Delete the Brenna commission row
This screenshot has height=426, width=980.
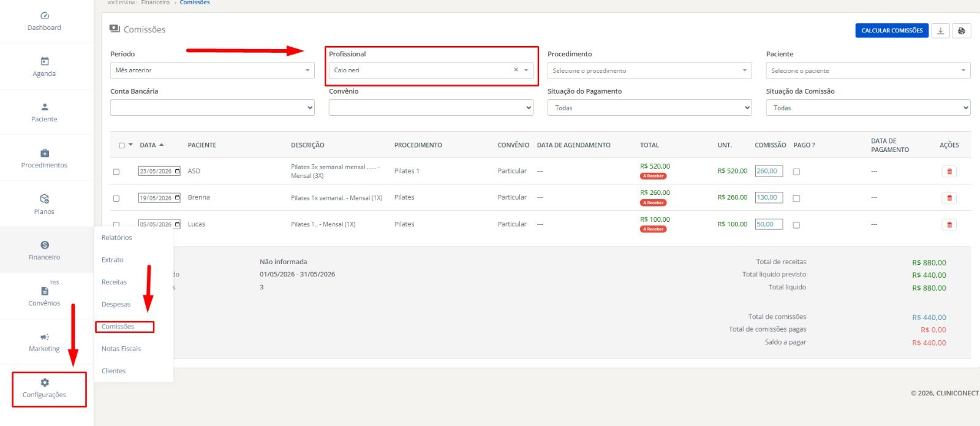pos(949,198)
